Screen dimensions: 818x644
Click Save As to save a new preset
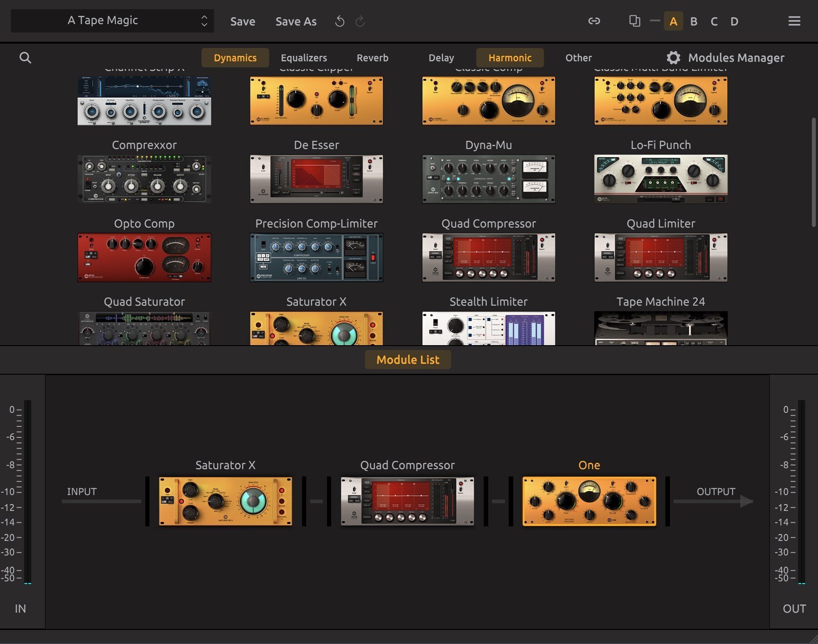tap(296, 21)
